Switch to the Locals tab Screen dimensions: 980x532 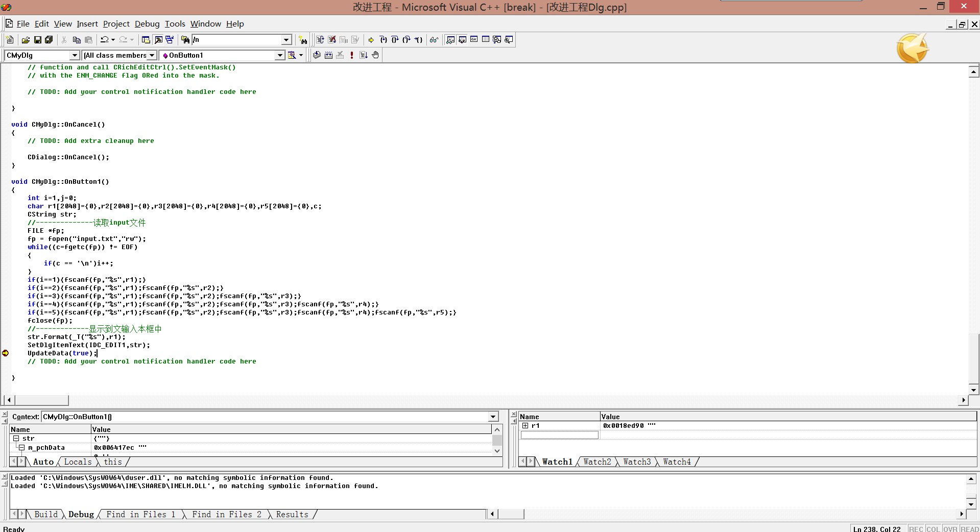pos(78,462)
